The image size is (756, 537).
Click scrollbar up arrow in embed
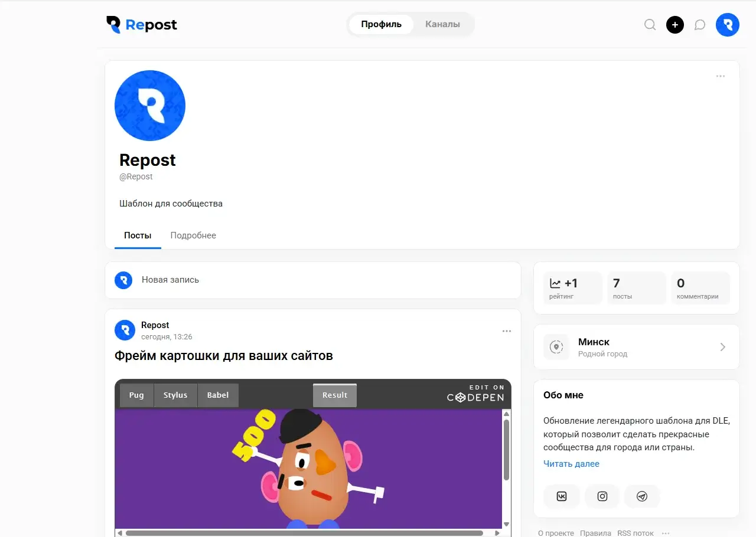506,414
